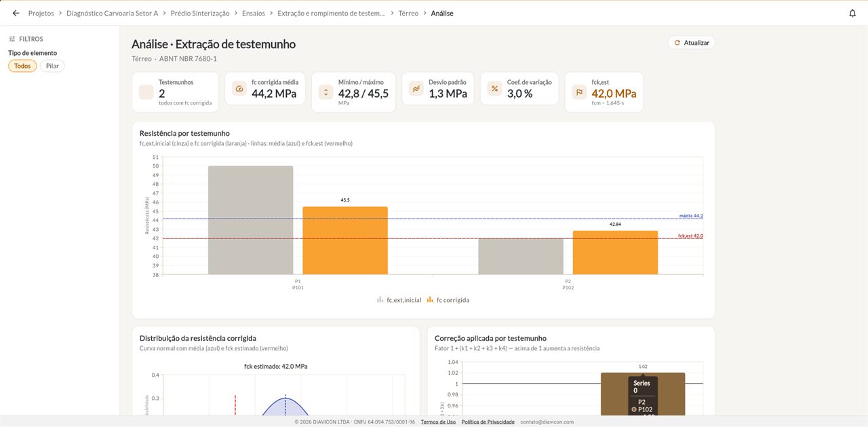Click the Testemunhos card icon placeholder
868x427 pixels.
[146, 92]
